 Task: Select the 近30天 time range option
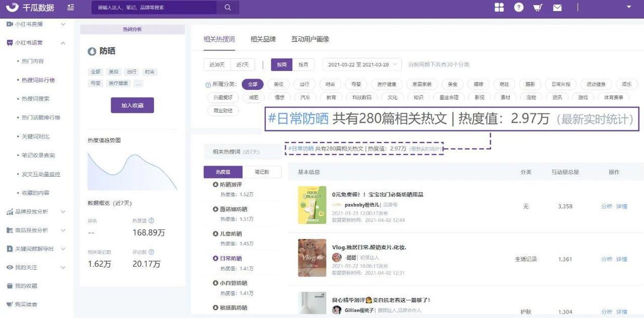217,65
